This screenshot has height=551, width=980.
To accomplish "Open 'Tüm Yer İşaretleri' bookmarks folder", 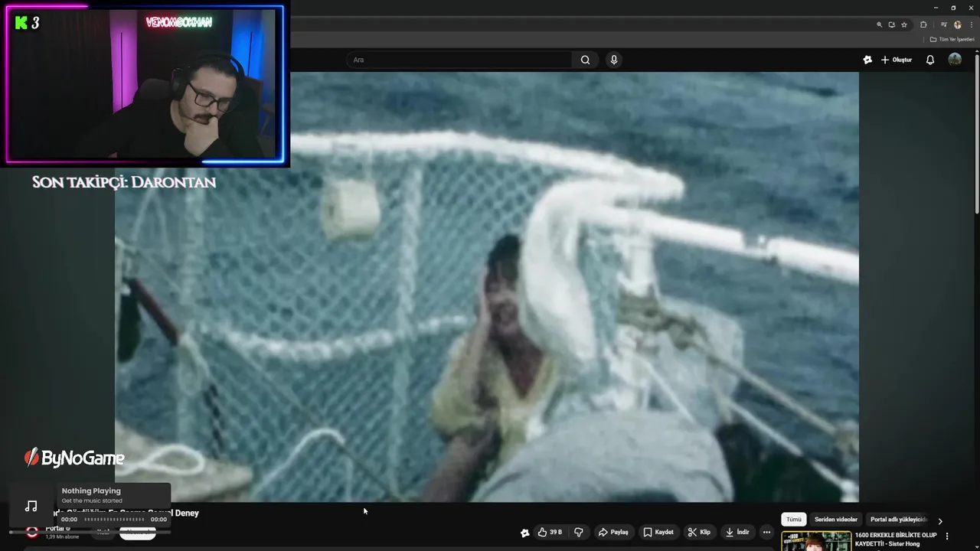I will [x=952, y=39].
